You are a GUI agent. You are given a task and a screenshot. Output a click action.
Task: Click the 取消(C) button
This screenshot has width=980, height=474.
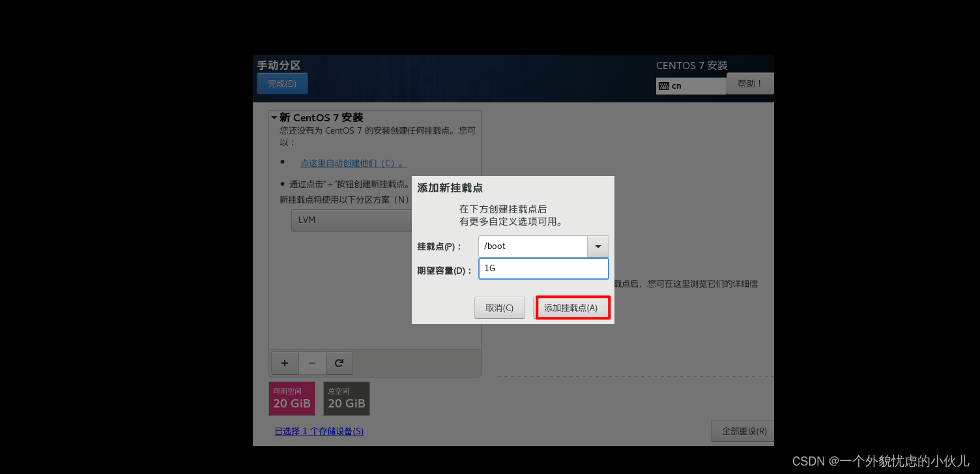tap(500, 308)
